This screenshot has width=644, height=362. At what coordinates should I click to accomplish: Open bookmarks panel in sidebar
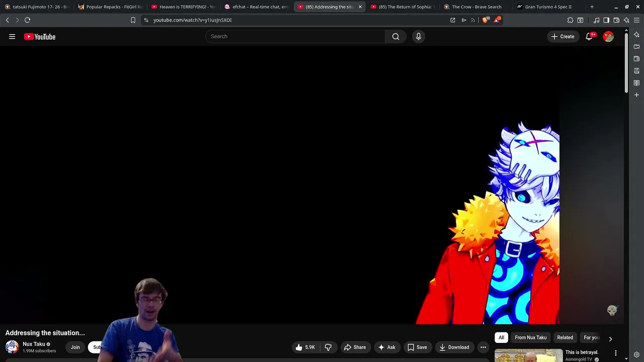636,71
